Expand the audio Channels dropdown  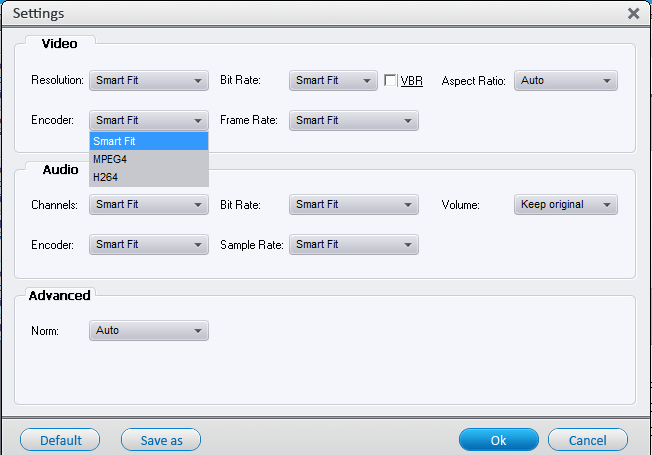148,205
